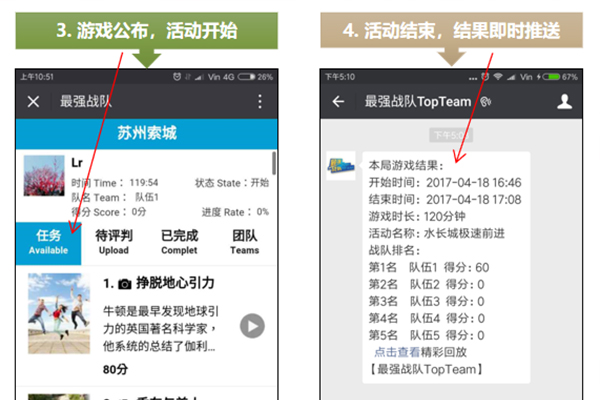Tap the alarm icon in left status bar
This screenshot has width=600, height=400.
pos(176,77)
